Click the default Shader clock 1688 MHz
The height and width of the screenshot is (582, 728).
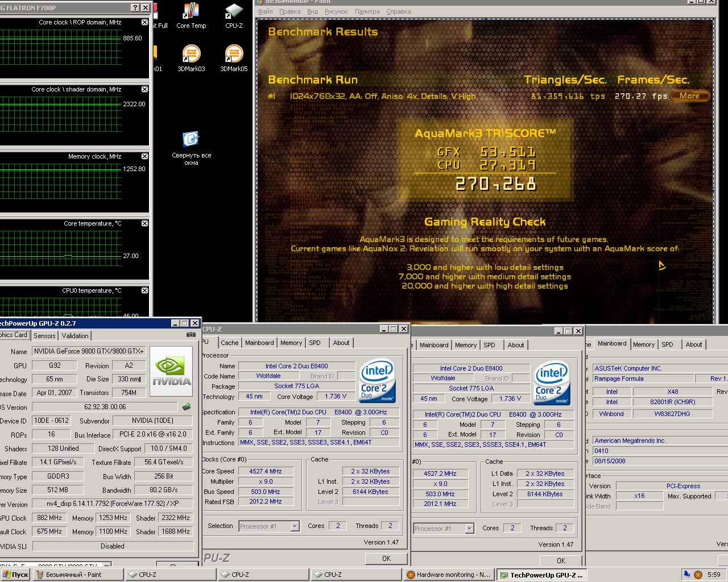[x=176, y=531]
